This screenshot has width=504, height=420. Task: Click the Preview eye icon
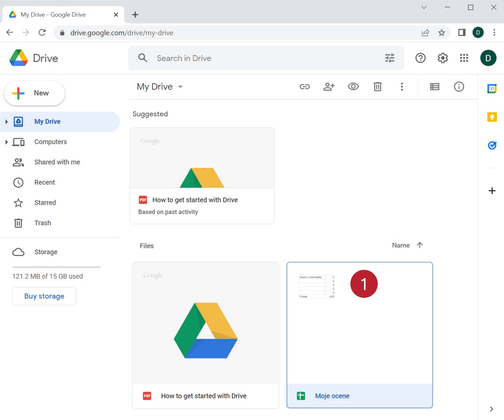click(x=353, y=87)
